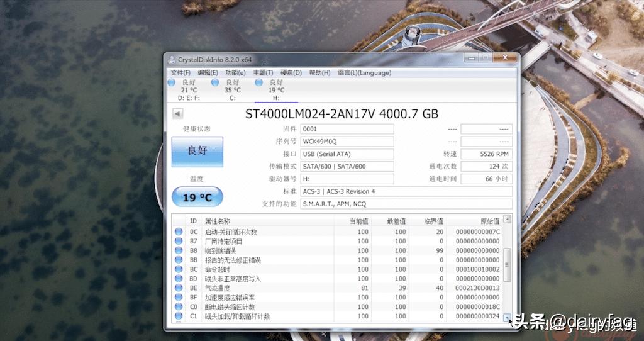
Task: Click status circle above D: E: F: disk
Action: (x=172, y=82)
